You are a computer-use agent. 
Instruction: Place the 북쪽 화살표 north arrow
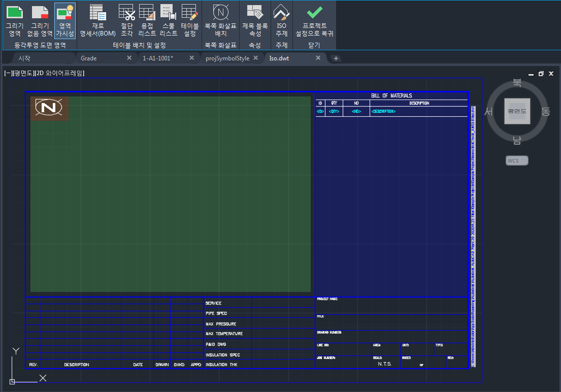pos(220,20)
